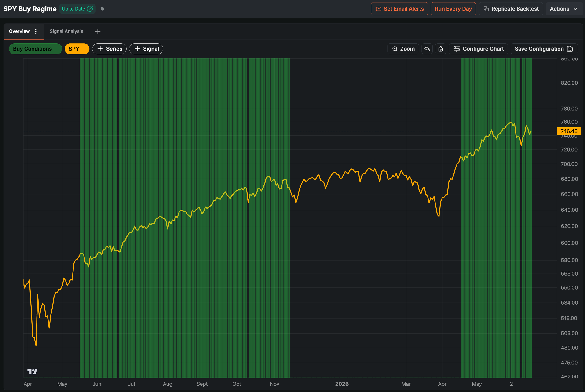
Task: Click the 600.00 price axis label
Action: click(x=569, y=243)
